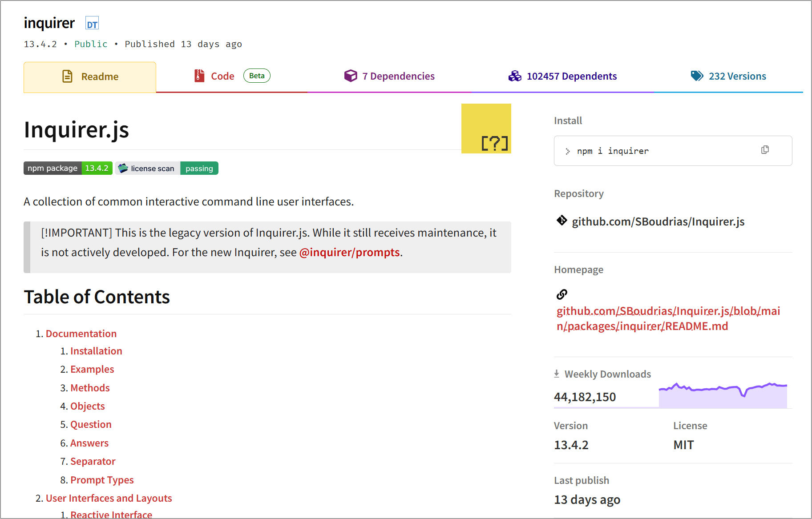Go to Examples in table of contents
Viewport: 812px width, 519px height.
coord(92,370)
